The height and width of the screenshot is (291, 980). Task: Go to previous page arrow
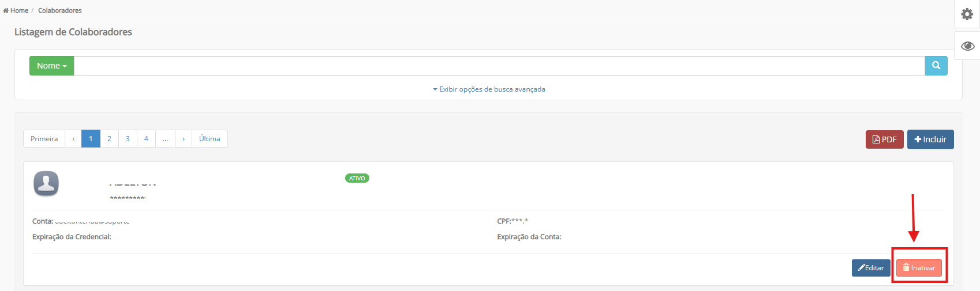[x=73, y=139]
